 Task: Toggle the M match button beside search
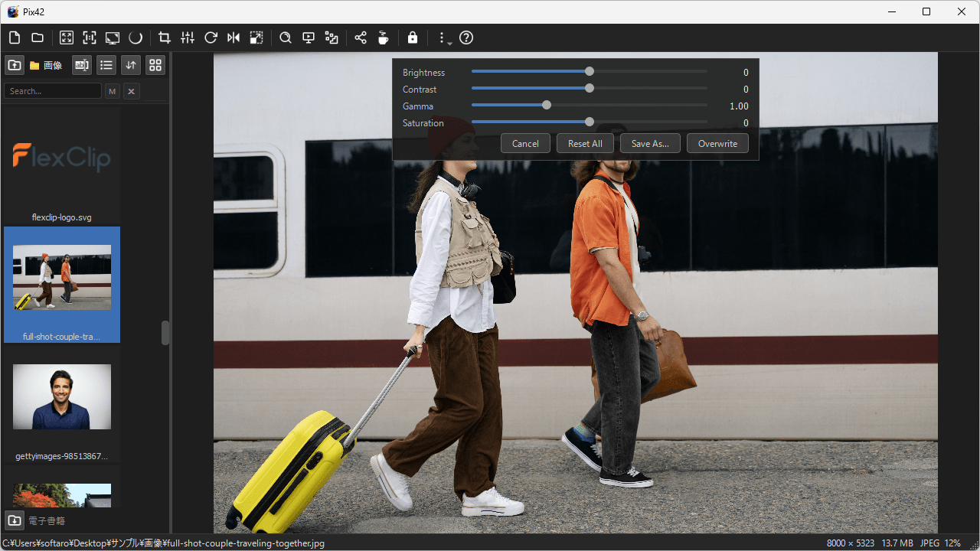click(x=113, y=91)
